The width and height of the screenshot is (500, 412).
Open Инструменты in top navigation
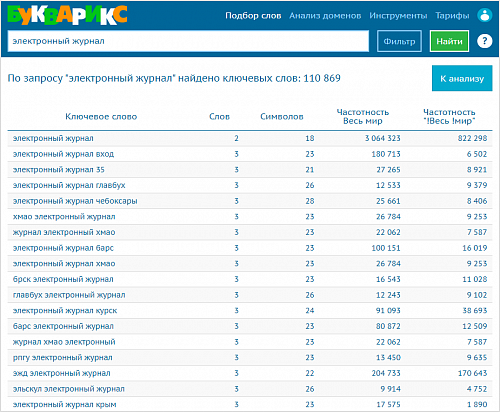tap(398, 16)
